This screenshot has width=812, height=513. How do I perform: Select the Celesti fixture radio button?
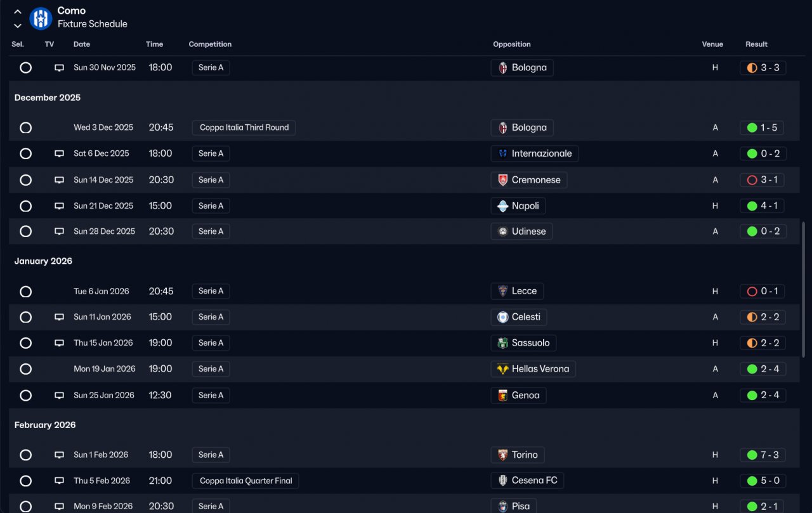tap(25, 317)
